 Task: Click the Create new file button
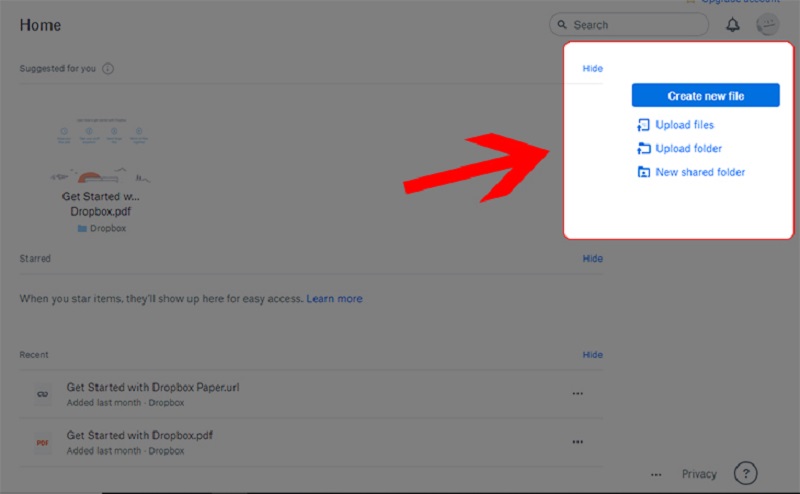tap(706, 95)
